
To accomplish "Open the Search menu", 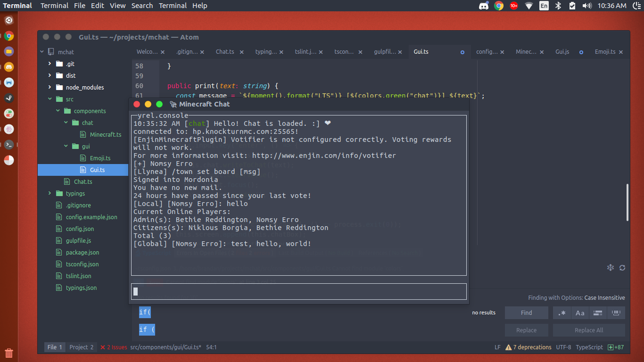I will click(x=142, y=6).
